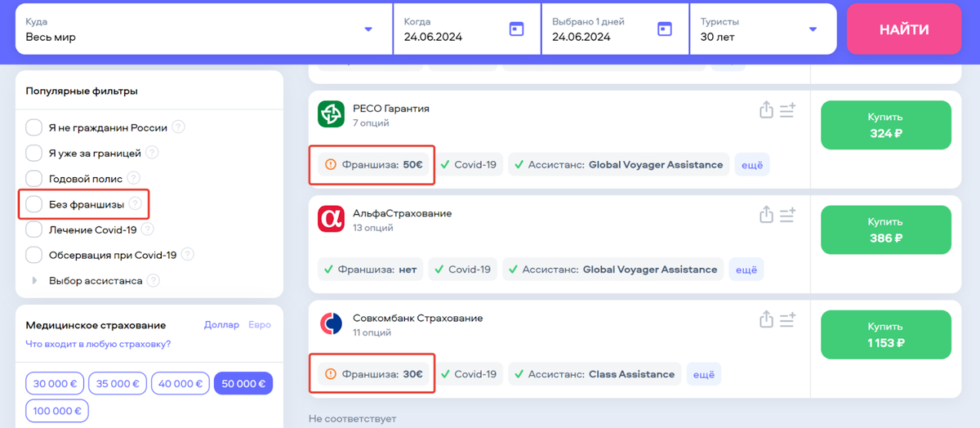Select 100 000 € coverage amount
980x428 pixels.
point(56,411)
